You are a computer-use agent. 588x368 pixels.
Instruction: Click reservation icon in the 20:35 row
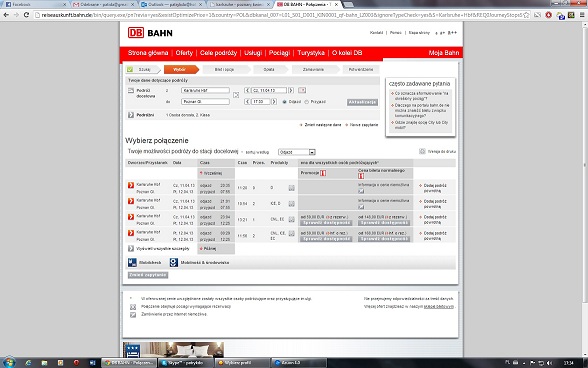291,188
